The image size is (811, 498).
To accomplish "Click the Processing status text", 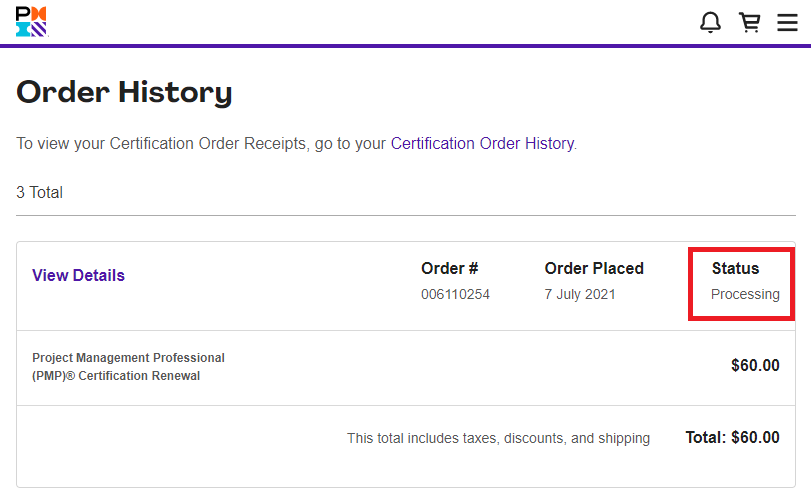I will coord(745,294).
